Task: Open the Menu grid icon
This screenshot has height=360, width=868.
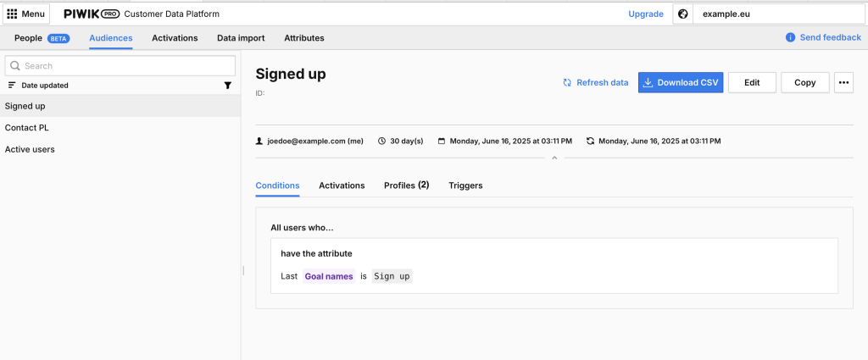Action: (x=12, y=14)
